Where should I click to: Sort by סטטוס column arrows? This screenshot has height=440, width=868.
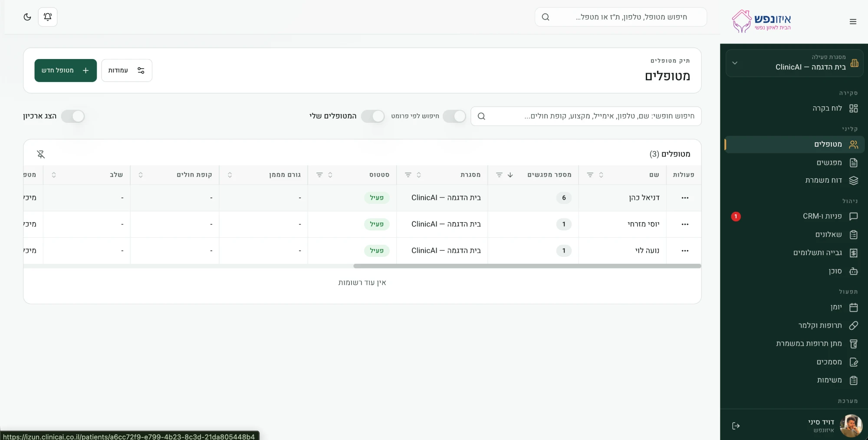[x=330, y=175]
